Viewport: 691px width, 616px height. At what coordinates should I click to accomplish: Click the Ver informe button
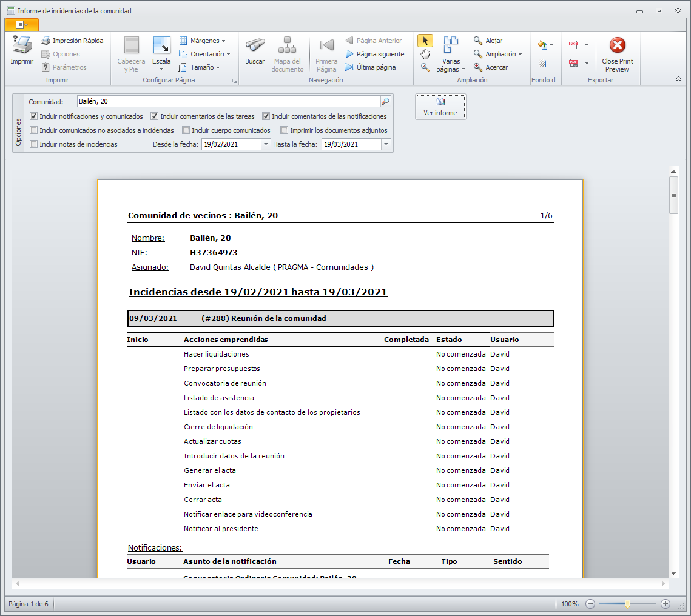point(440,107)
